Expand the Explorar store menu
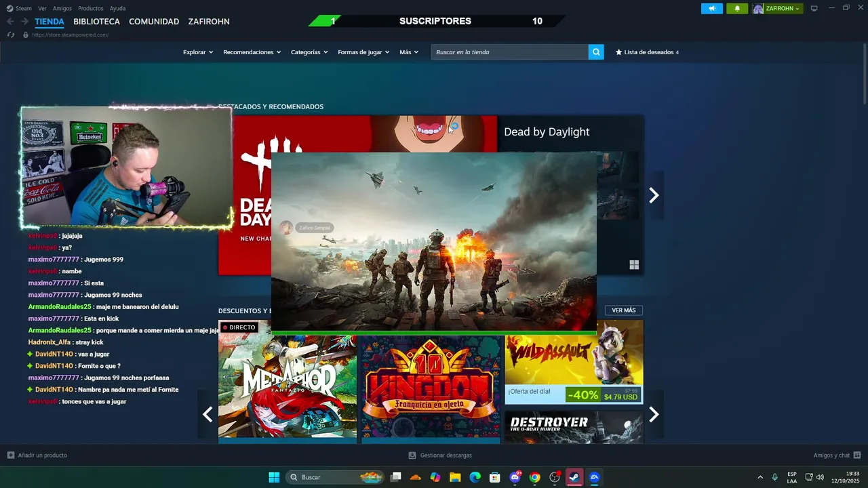Image resolution: width=868 pixels, height=488 pixels. coord(198,52)
